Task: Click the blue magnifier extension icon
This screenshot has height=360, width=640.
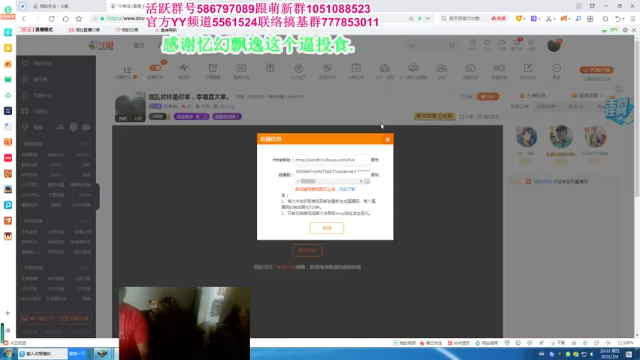Action: (x=578, y=19)
